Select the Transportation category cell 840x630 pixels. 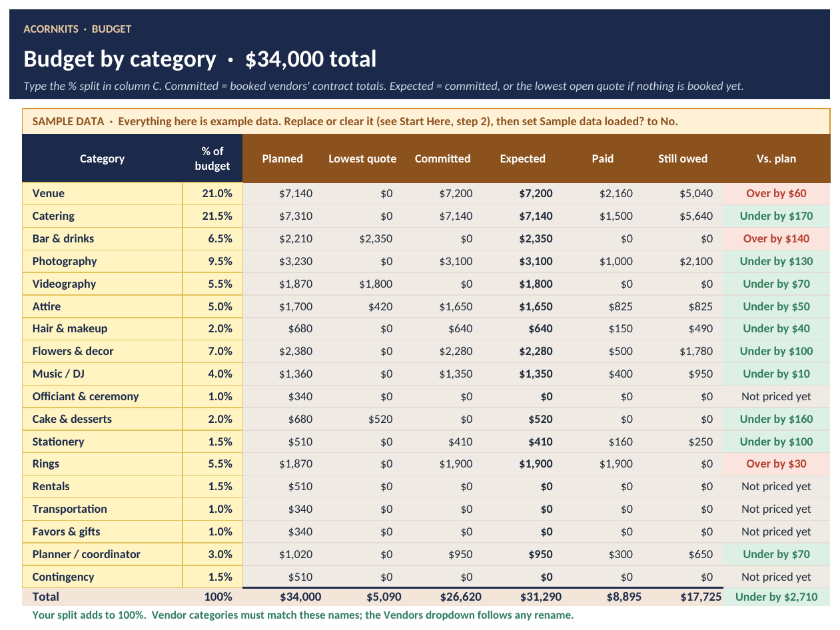103,509
